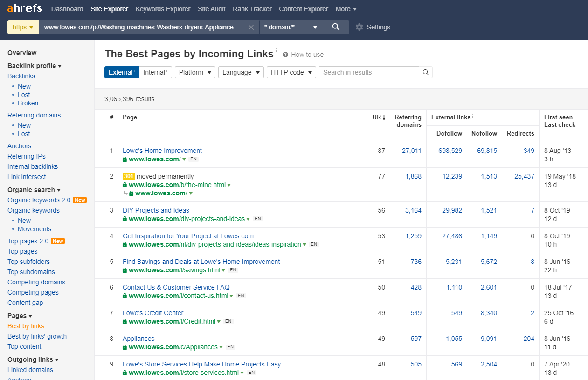The height and width of the screenshot is (380, 588).
Task: Collapse the Backlink profile section
Action: 35,66
